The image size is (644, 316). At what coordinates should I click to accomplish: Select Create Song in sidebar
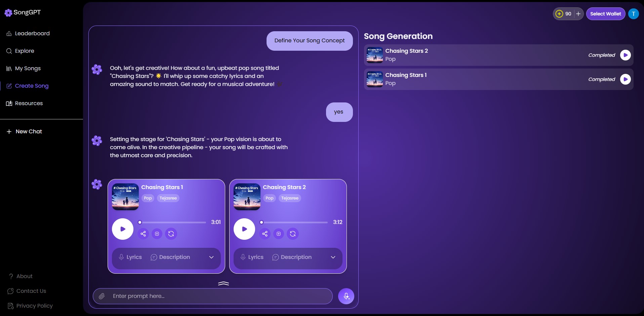tap(28, 86)
